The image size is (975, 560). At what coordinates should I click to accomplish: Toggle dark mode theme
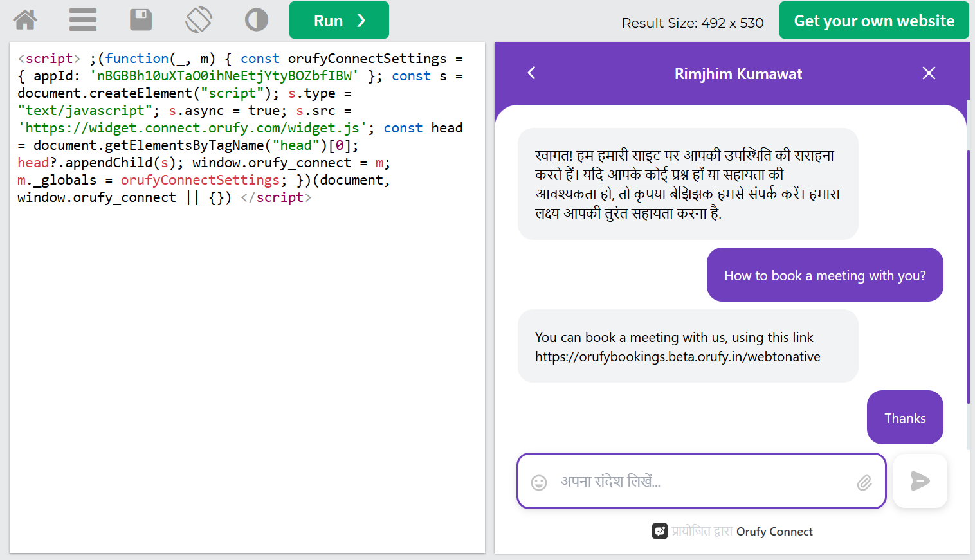pos(257,20)
